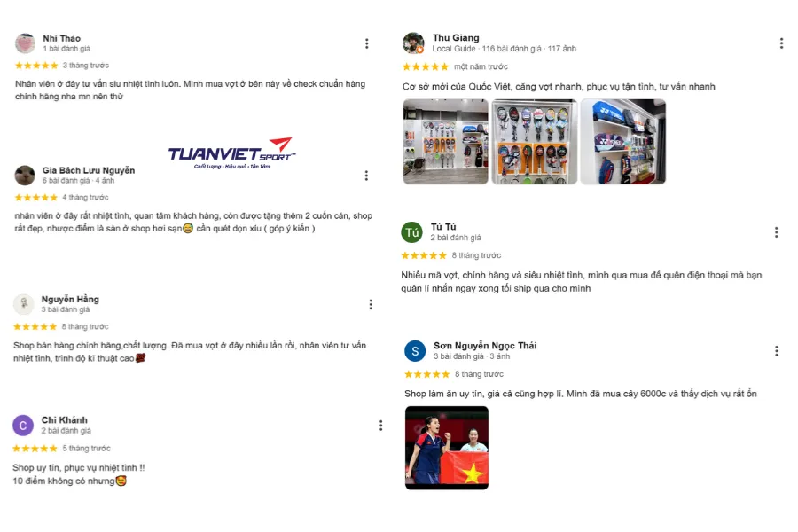The height and width of the screenshot is (532, 798).
Task: Open Nguyễn Hằng's reviewer name link
Action: (x=70, y=300)
